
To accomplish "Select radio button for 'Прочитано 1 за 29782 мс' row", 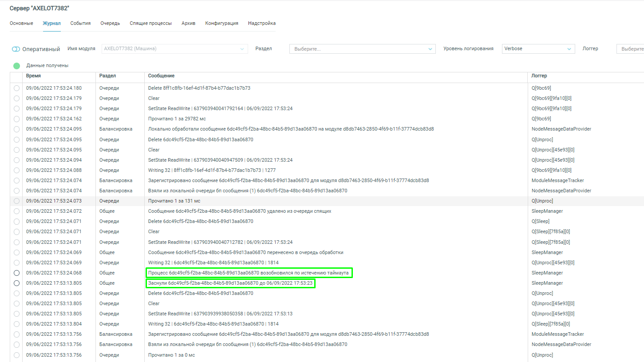I will 16,119.
